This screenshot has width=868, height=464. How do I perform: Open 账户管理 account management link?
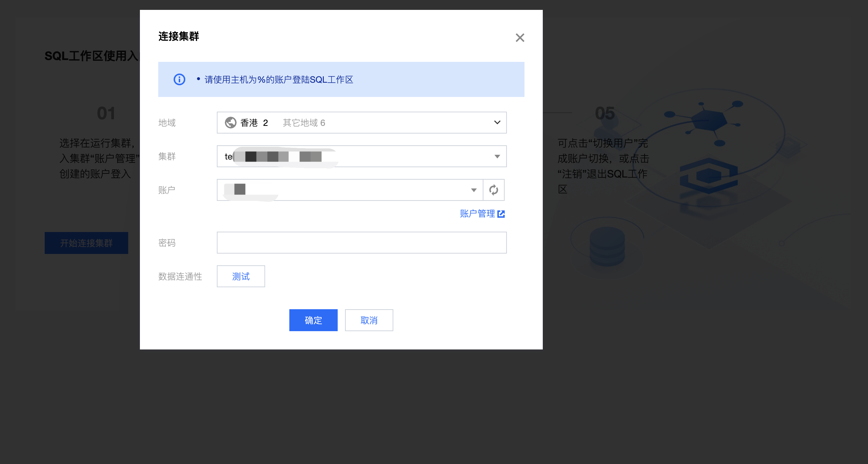(x=477, y=214)
